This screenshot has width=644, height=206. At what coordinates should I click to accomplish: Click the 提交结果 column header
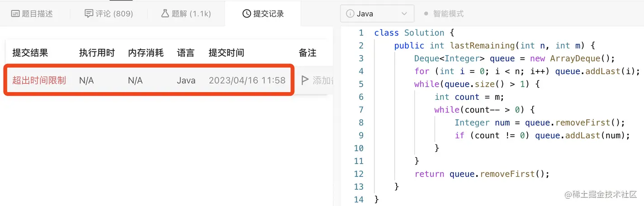(x=30, y=53)
